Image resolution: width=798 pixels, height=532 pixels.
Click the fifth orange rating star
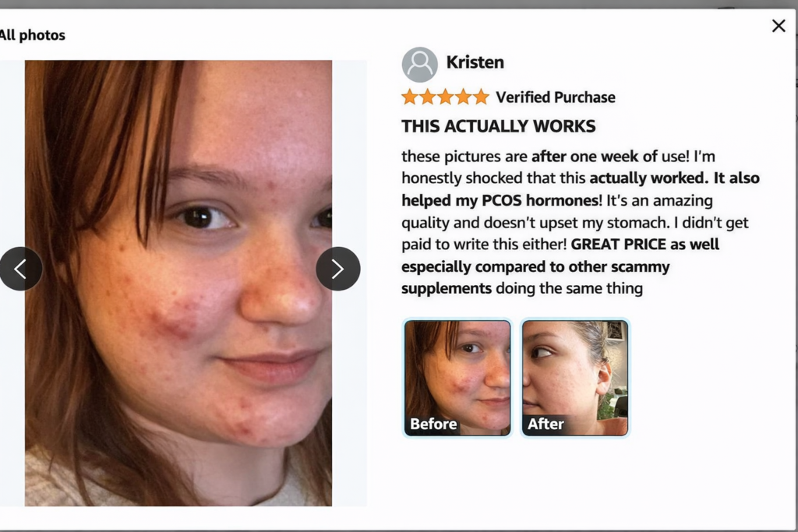tap(481, 97)
